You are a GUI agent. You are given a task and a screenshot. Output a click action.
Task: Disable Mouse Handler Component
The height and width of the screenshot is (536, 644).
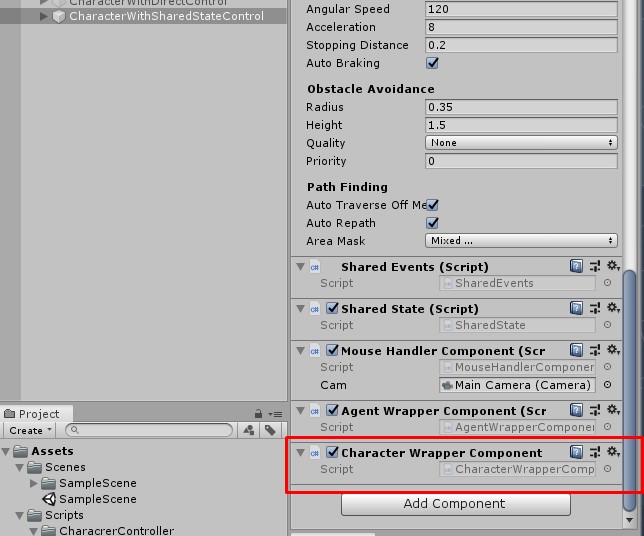[x=332, y=350]
